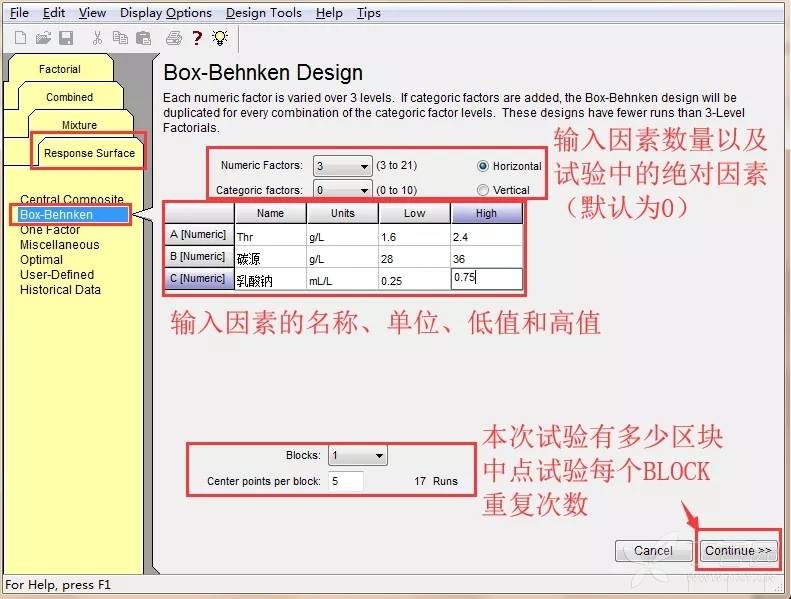Click the Name cell containing Thr

(x=270, y=236)
